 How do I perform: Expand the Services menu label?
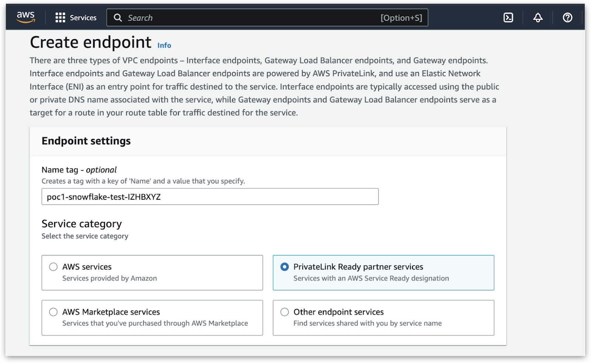tap(83, 18)
